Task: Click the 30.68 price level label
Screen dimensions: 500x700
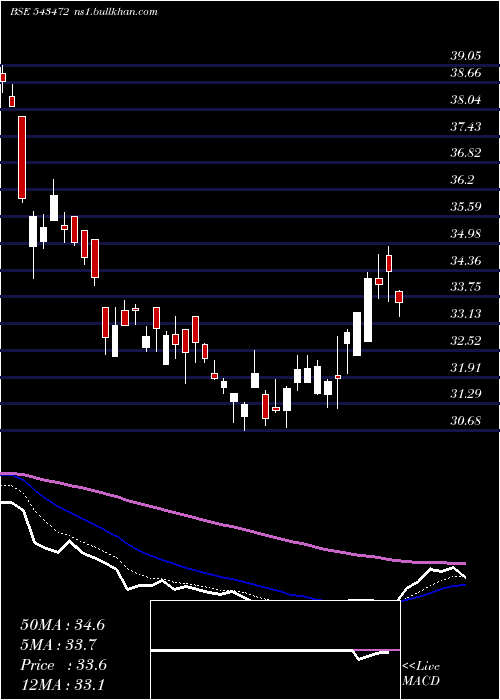Action: 466,421
